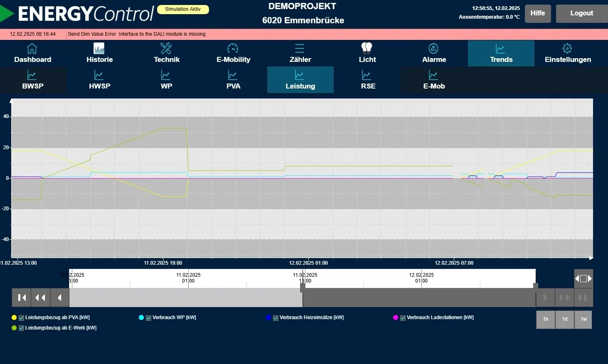Image resolution: width=608 pixels, height=364 pixels.
Task: Click the DEMOPROJEKT heading
Action: (302, 6)
